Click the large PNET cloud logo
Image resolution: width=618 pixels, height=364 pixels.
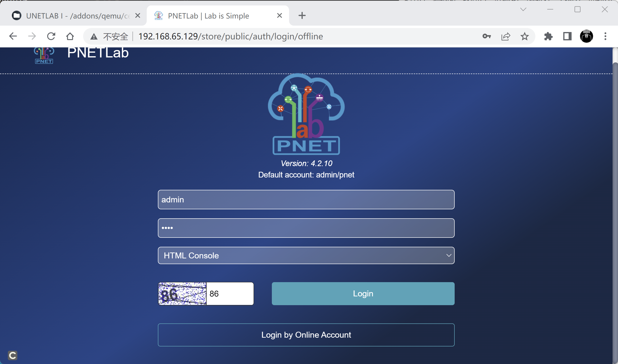306,114
